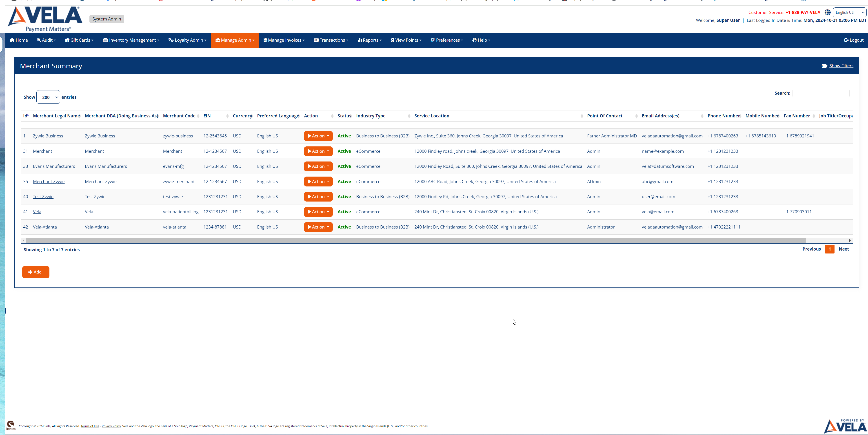
Task: Open the Show entries count dropdown
Action: coord(48,97)
